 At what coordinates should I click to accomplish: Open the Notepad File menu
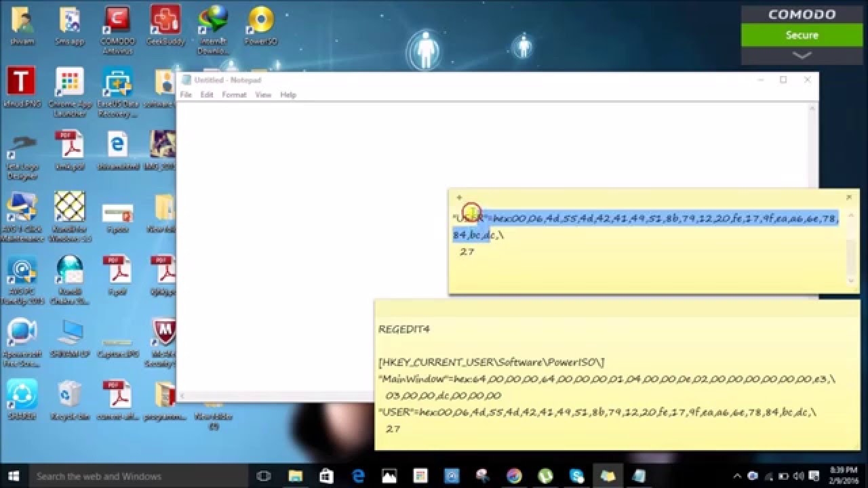coord(186,95)
